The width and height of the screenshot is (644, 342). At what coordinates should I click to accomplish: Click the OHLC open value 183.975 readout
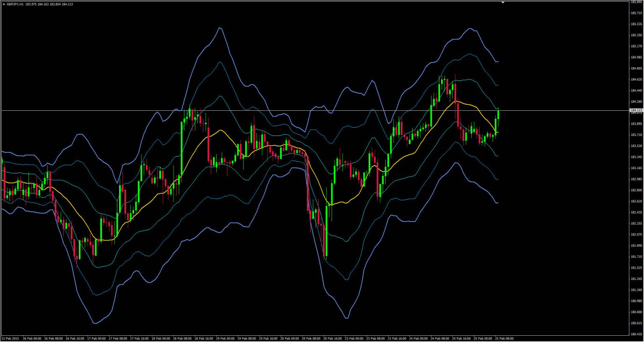coord(31,3)
